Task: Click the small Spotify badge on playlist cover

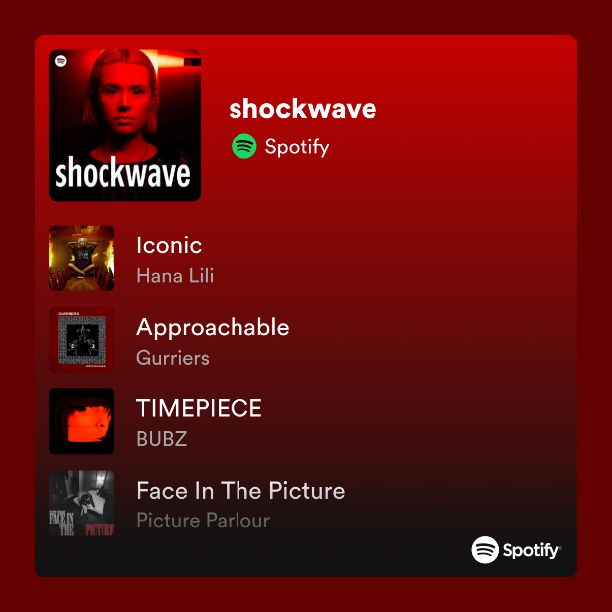Action: tap(60, 61)
